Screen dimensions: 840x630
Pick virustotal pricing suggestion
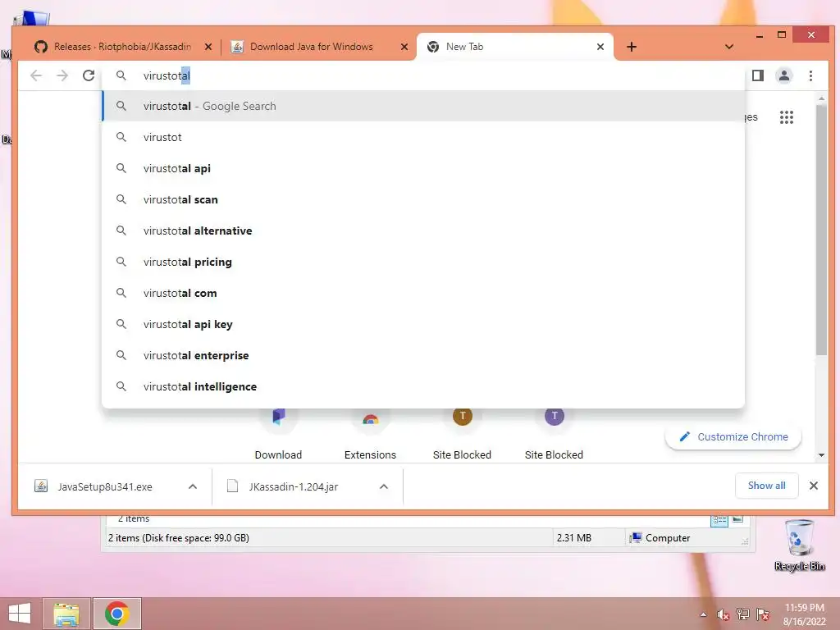(423, 262)
